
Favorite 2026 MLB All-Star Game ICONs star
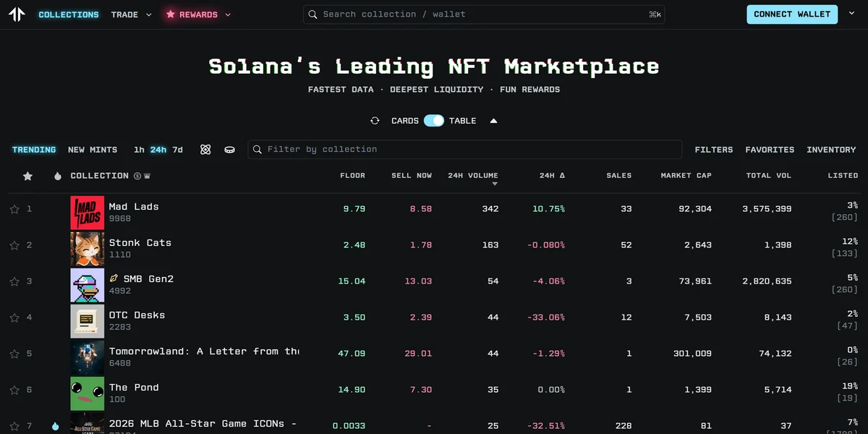pos(14,426)
